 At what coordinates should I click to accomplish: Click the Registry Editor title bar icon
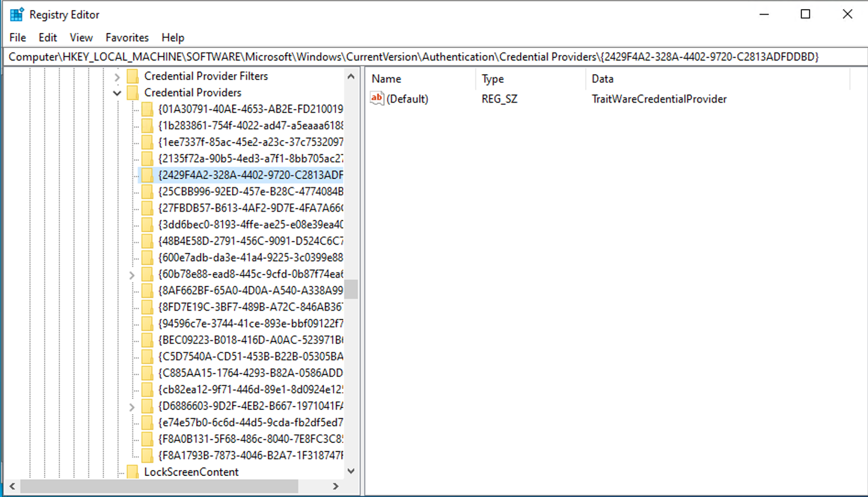(17, 14)
